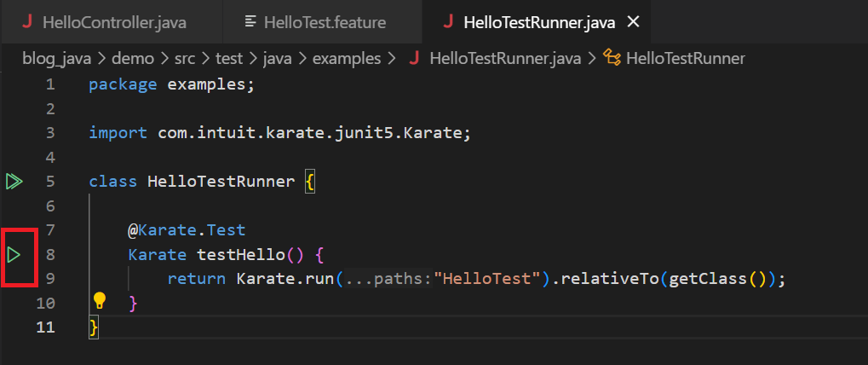The height and width of the screenshot is (365, 868).
Task: Open the HelloTest.feature tab
Action: [325, 22]
